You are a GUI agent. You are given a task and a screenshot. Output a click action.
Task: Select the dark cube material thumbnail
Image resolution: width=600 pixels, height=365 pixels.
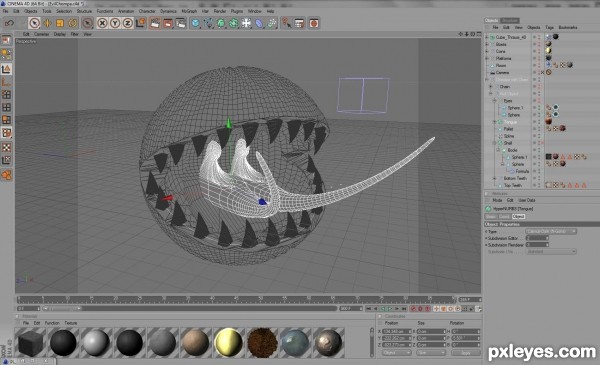(x=30, y=342)
